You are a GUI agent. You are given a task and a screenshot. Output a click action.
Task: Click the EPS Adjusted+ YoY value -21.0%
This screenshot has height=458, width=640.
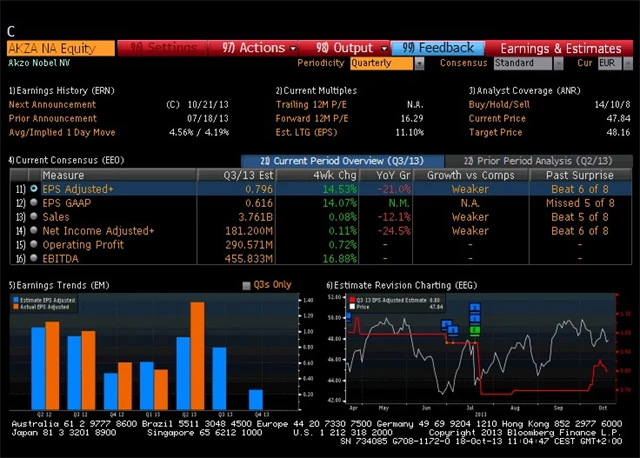(394, 189)
